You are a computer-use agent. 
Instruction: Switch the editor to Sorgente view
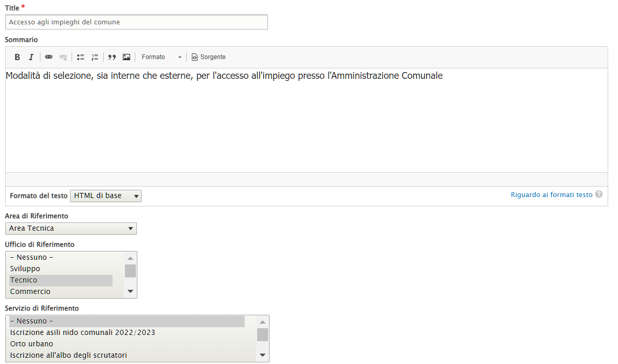click(x=208, y=57)
